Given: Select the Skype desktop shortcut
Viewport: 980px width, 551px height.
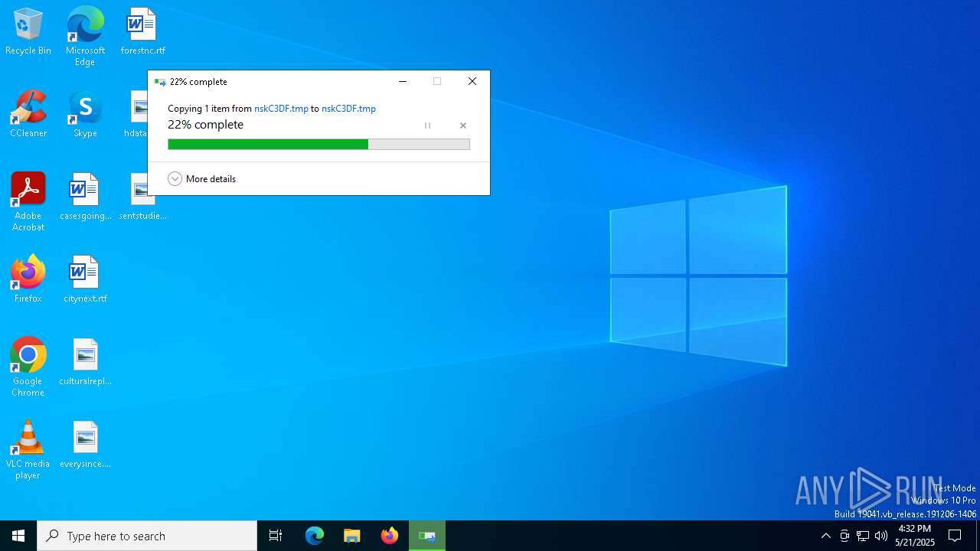Looking at the screenshot, I should click(85, 114).
